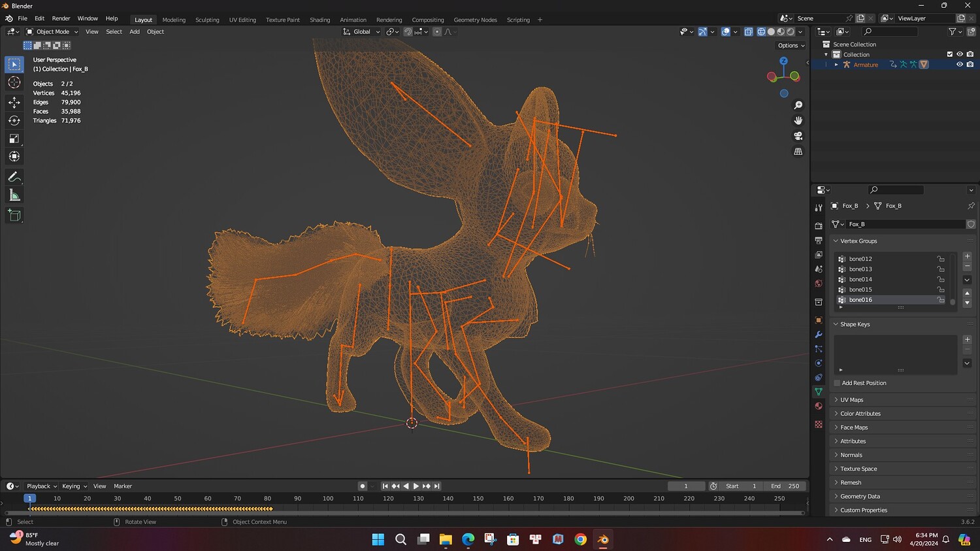Expand the Color Attributes panel
Image resolution: width=980 pixels, height=551 pixels.
coord(860,414)
